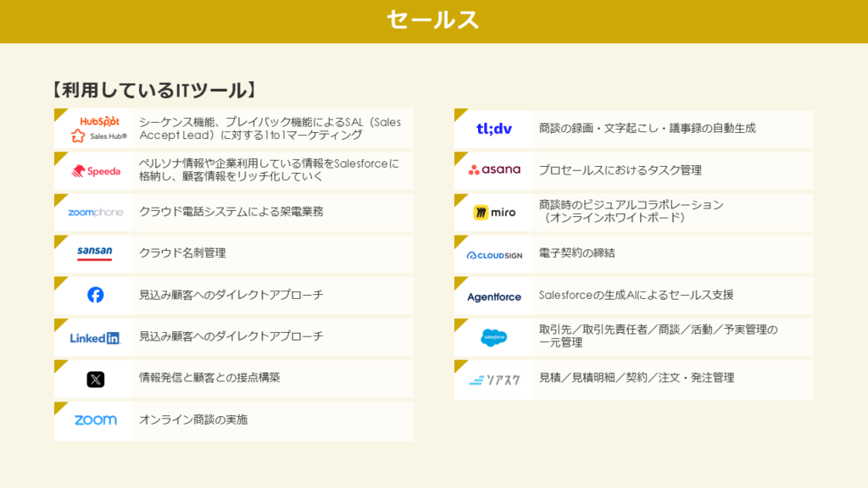Select the Zoom Phone logo
868x488 pixels.
(95, 212)
